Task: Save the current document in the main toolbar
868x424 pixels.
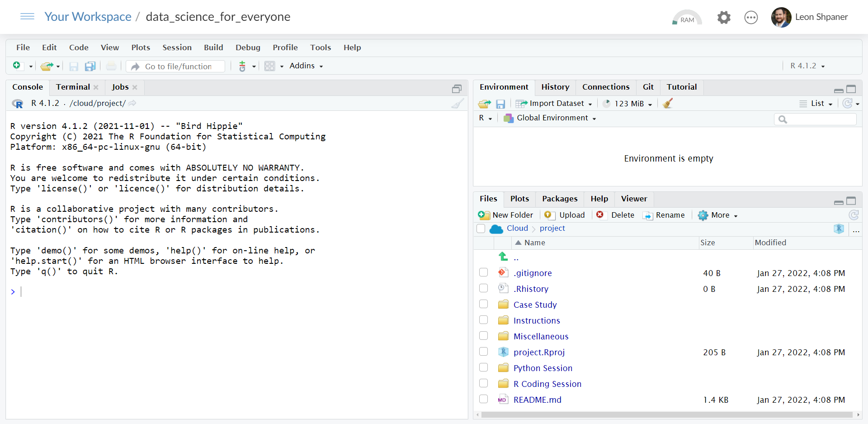Action: point(74,67)
